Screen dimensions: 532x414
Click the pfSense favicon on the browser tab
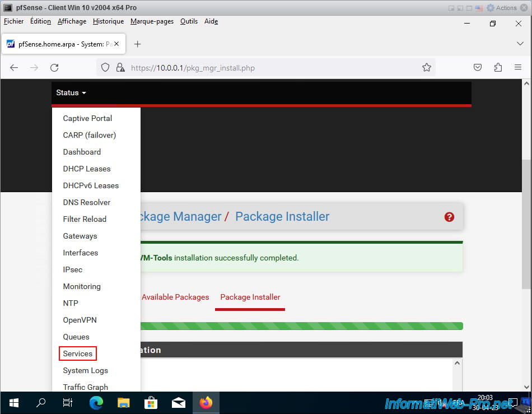(x=11, y=44)
